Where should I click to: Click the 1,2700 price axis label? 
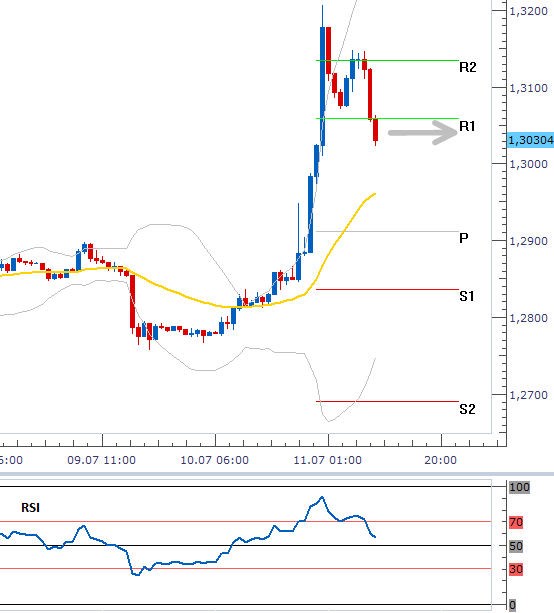pyautogui.click(x=529, y=395)
